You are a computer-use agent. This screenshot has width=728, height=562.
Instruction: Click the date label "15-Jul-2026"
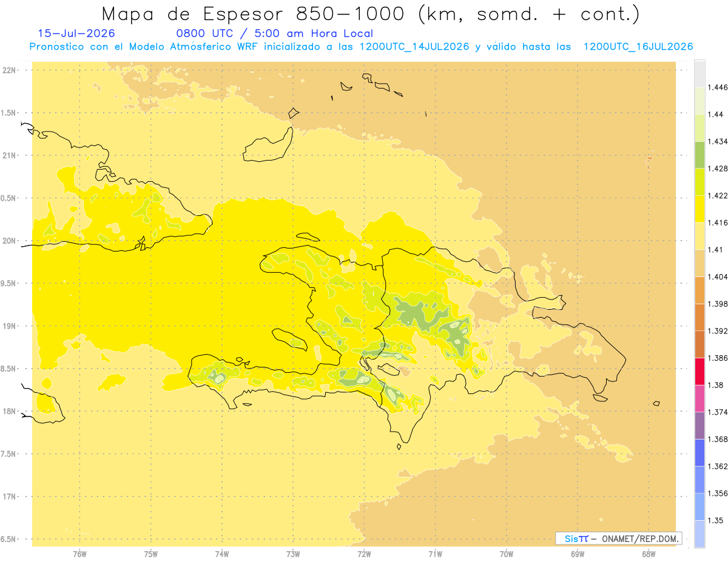click(x=76, y=34)
